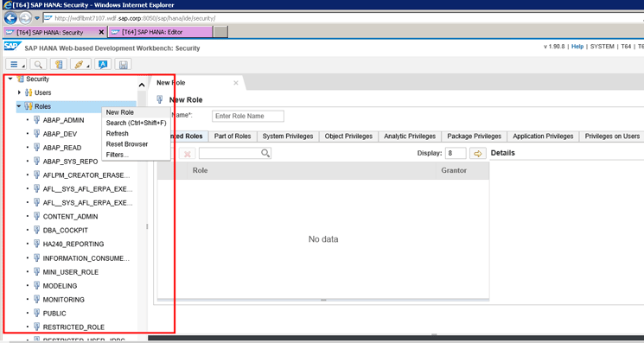The image size is (644, 343).
Task: Click the role icon beside PUBLIC
Action: tap(36, 313)
